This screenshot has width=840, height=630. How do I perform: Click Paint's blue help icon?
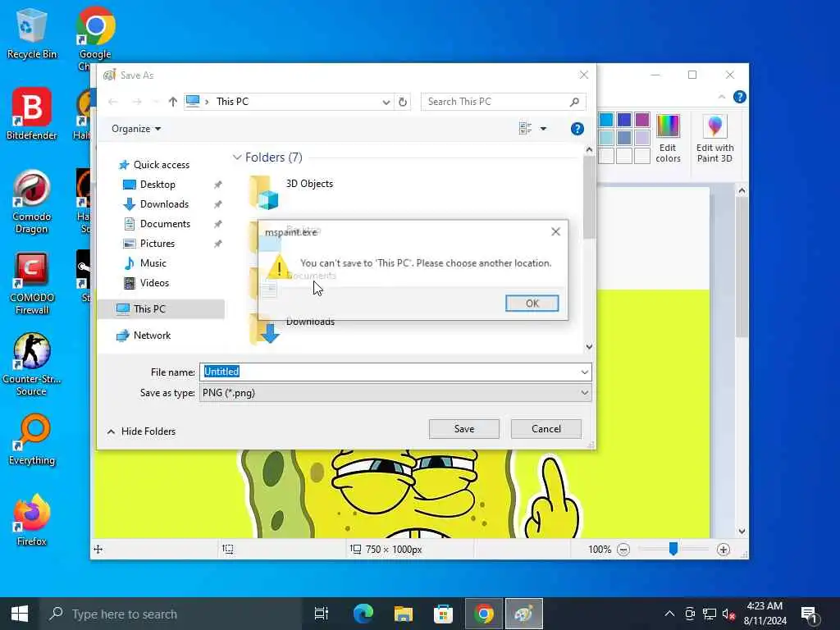pyautogui.click(x=739, y=97)
